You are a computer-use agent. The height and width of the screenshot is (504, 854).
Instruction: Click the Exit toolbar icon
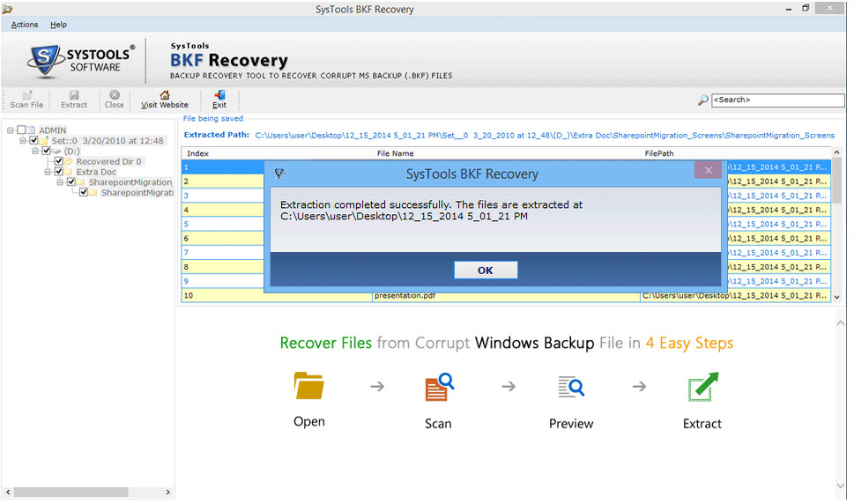pos(219,94)
